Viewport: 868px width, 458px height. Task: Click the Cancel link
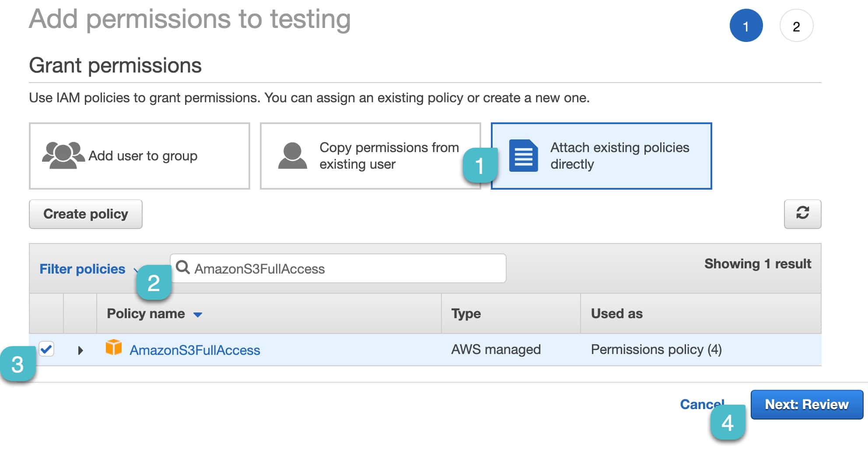click(x=702, y=404)
